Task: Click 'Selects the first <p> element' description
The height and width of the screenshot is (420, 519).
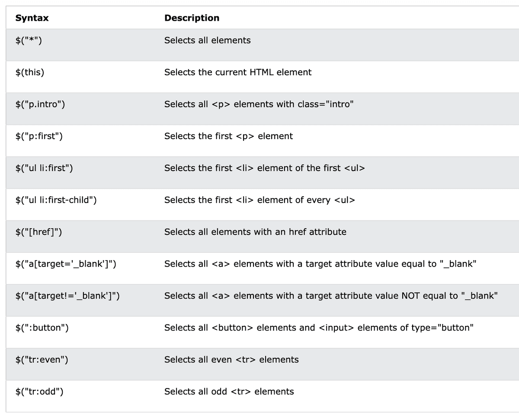Action: click(x=228, y=136)
